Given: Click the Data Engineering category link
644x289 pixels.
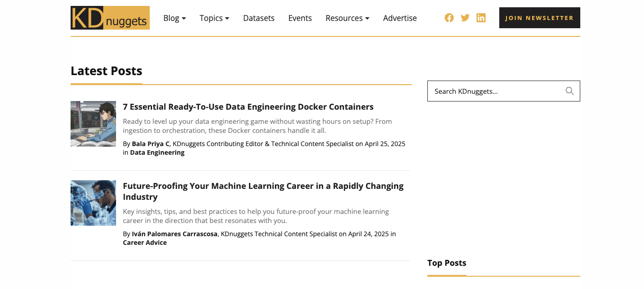Looking at the screenshot, I should pos(157,152).
